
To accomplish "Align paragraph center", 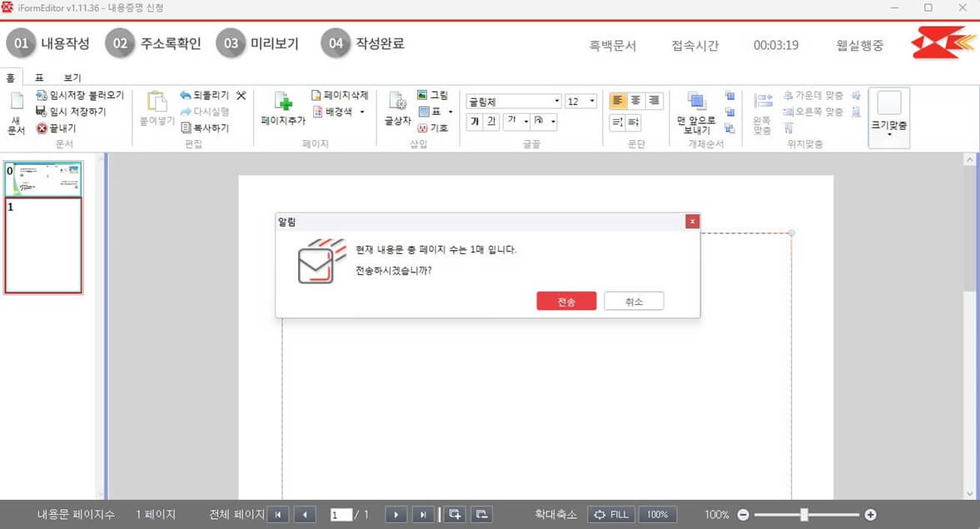I will click(x=635, y=101).
